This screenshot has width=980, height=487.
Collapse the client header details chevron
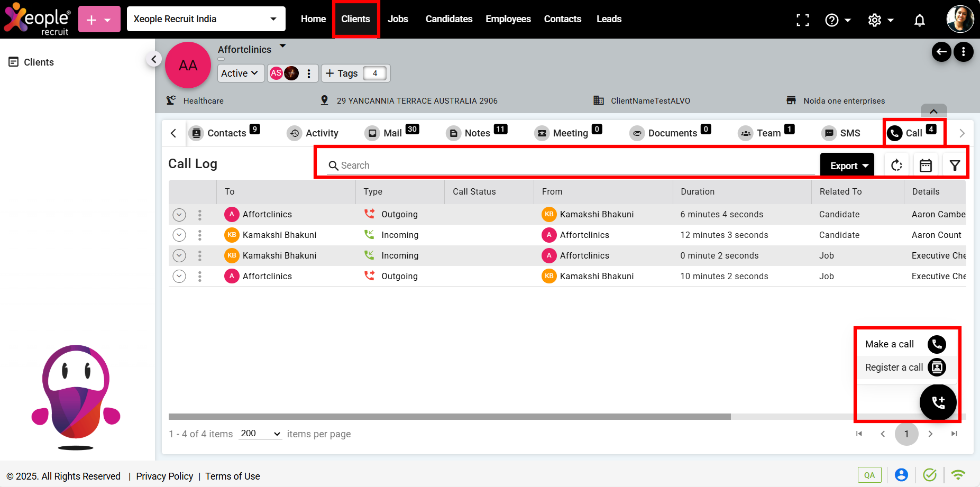(934, 111)
